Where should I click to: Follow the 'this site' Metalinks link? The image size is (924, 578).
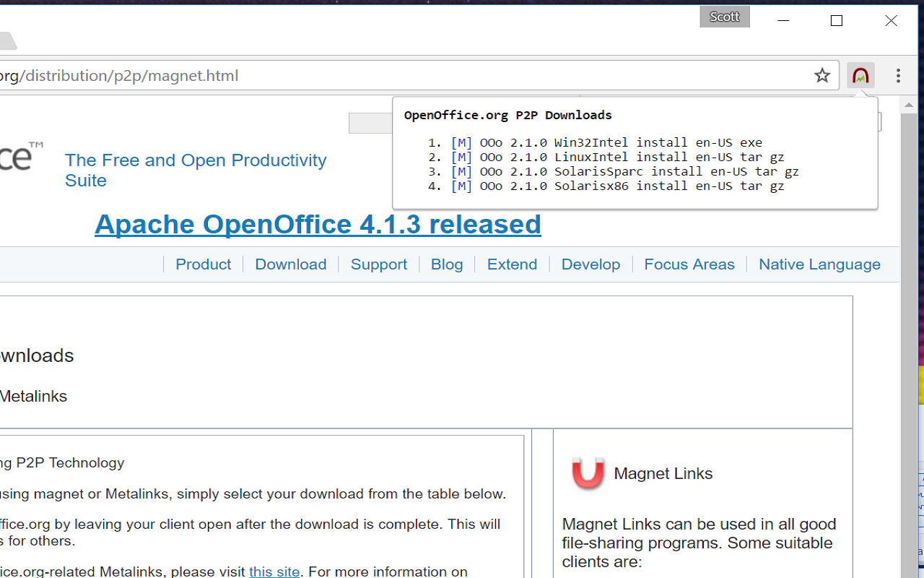point(274,571)
